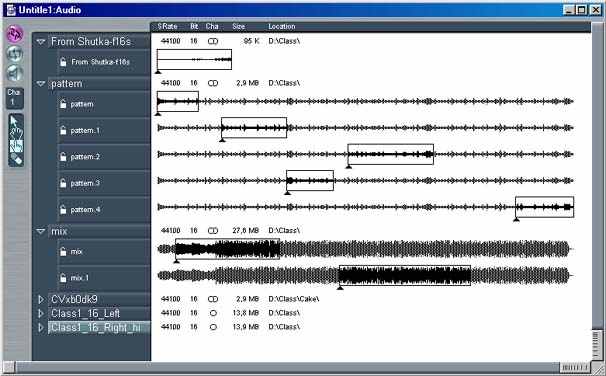Expand the CVxb0dk9 file entry
Viewport: 606px width, 376px height.
tap(41, 299)
